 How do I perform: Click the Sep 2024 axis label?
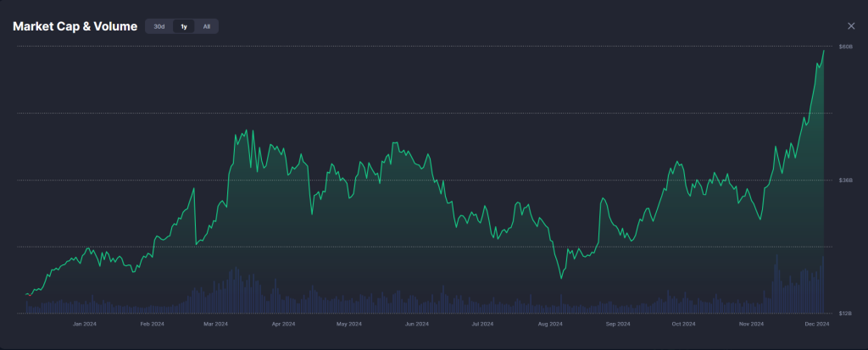[x=618, y=324]
